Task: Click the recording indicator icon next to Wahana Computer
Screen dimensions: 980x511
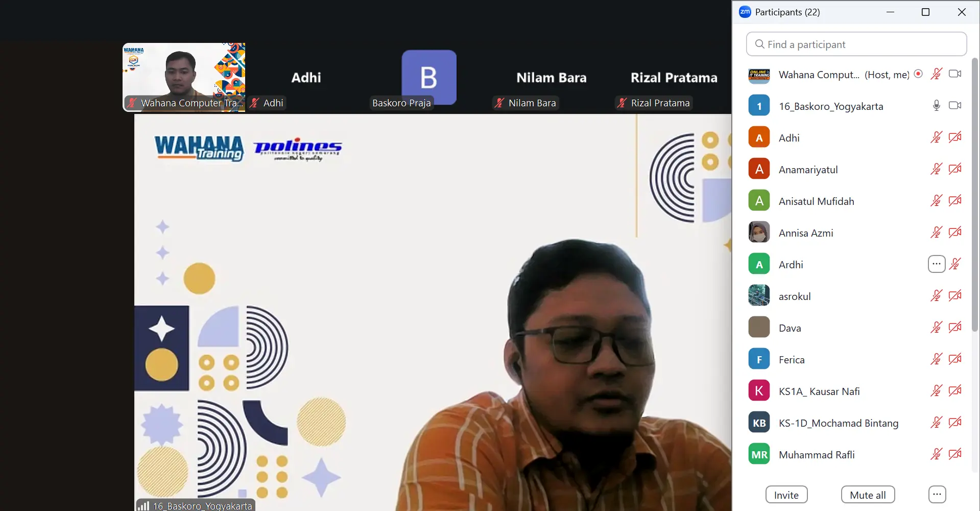Action: 918,74
